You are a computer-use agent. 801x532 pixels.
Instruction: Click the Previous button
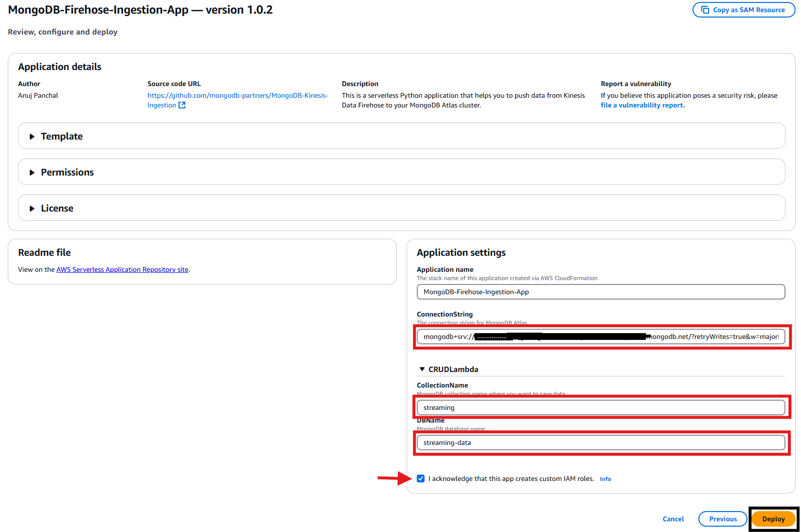pyautogui.click(x=723, y=519)
